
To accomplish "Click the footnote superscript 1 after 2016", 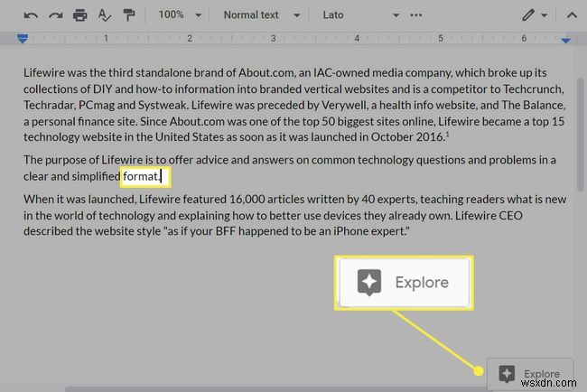I will (447, 134).
